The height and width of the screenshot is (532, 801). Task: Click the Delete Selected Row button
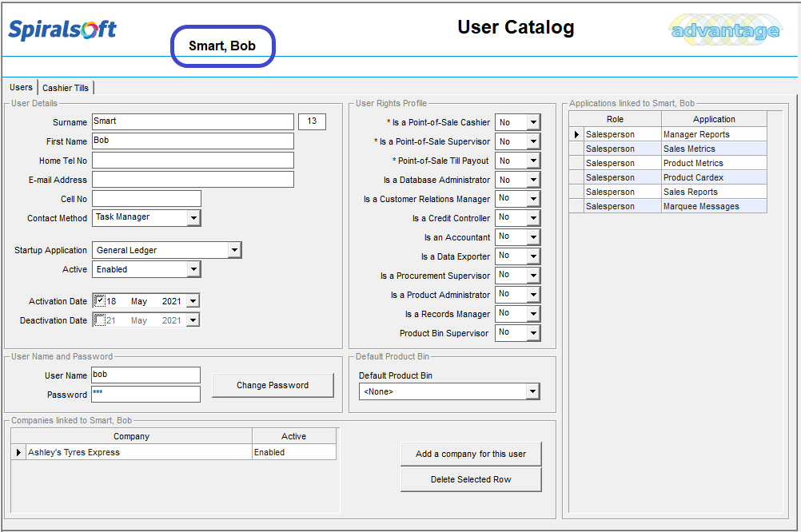(471, 479)
